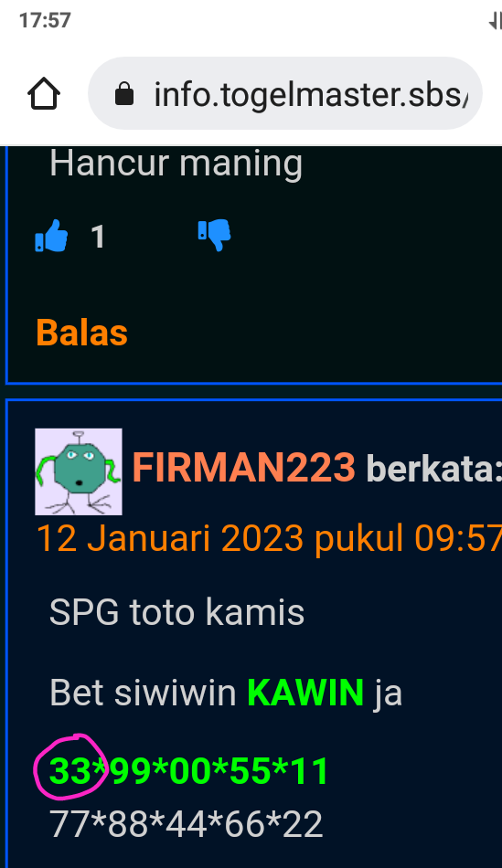Tap the white 77*88*44*66*22 number line
502x868 pixels.
187,824
